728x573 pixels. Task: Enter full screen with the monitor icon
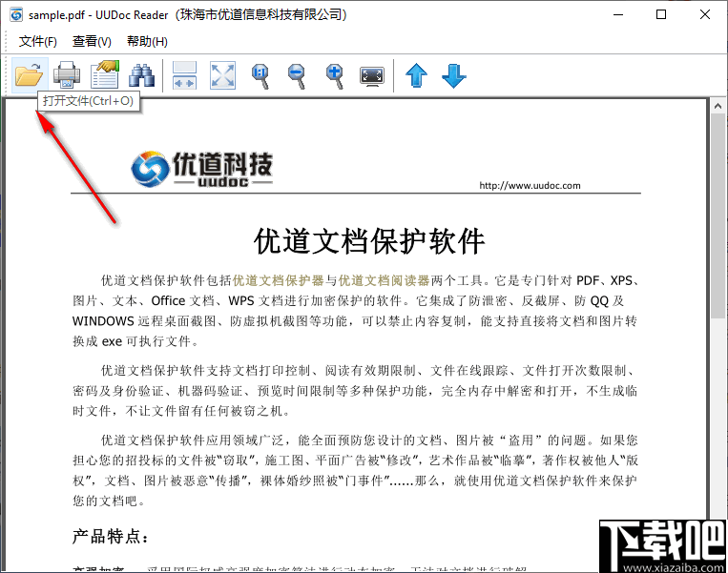coord(372,75)
